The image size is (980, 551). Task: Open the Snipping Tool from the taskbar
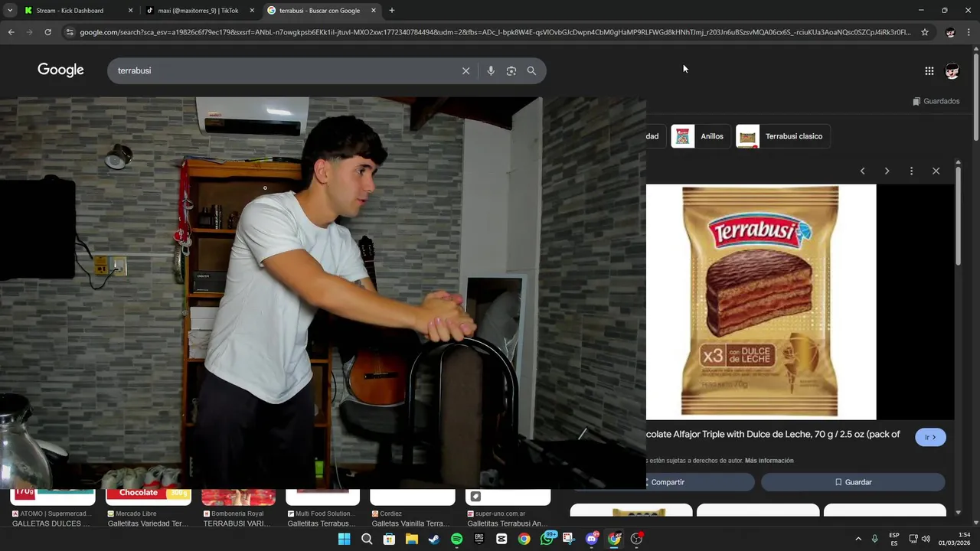pos(569,539)
